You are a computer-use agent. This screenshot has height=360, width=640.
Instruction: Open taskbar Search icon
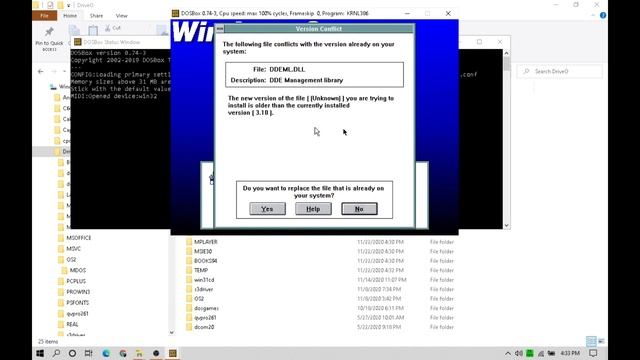[x=56, y=353]
